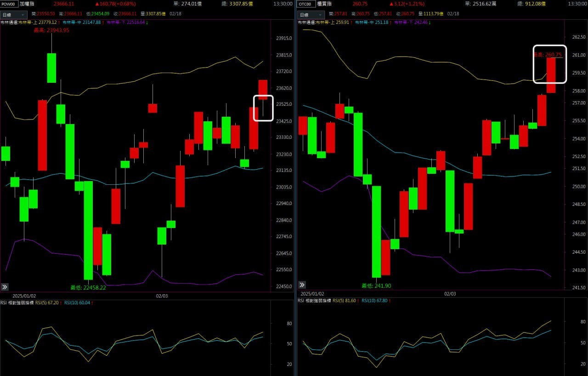The image size is (588, 376).
Task: Click the POW00 symbol input field
Action: [x=9, y=4]
